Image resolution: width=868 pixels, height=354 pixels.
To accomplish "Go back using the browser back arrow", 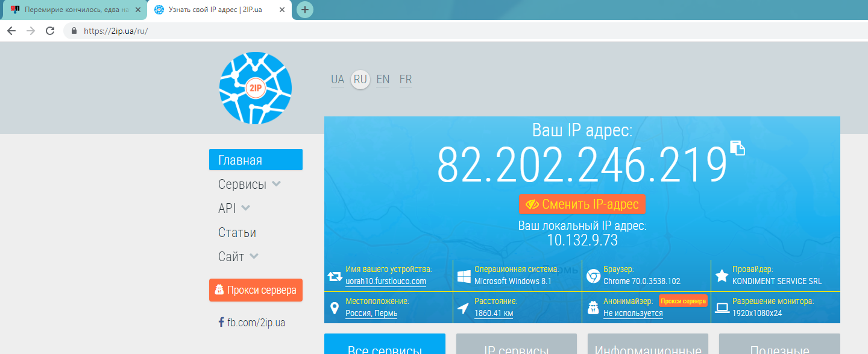I will point(11,31).
